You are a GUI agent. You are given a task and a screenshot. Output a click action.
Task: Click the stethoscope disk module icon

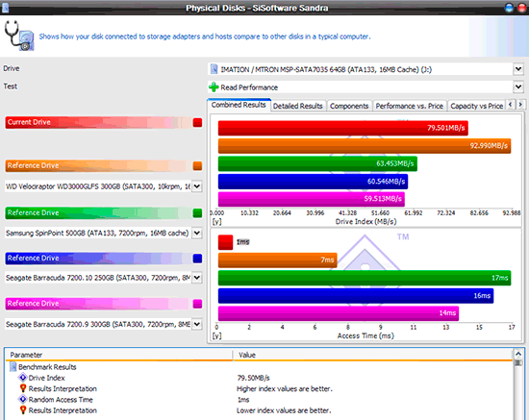(x=19, y=36)
